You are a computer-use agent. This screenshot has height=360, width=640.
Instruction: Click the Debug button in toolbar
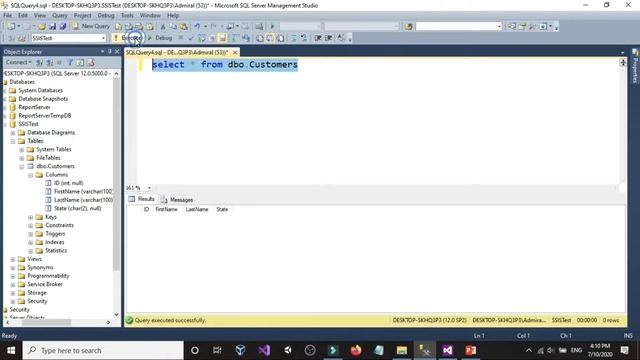(x=160, y=38)
